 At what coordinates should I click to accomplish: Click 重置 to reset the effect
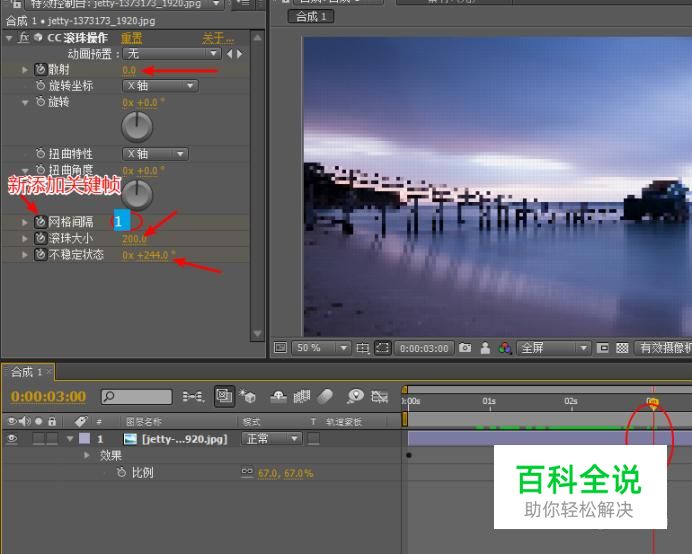(132, 38)
